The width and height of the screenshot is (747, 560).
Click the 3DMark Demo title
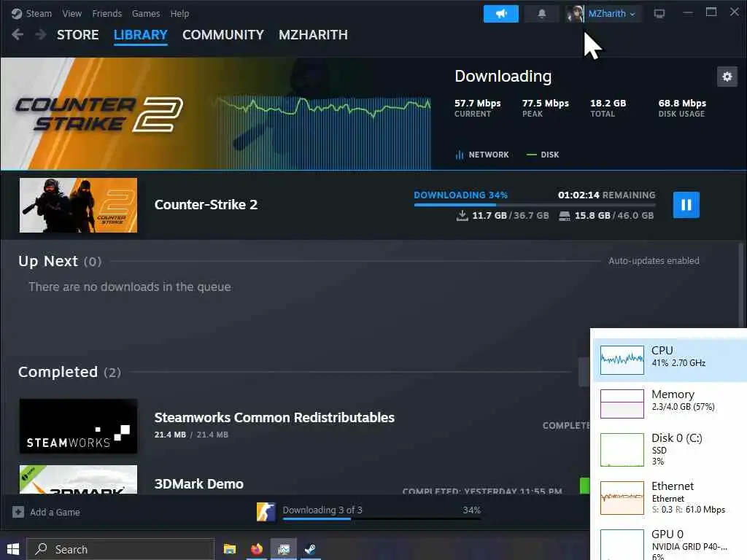pyautogui.click(x=198, y=484)
